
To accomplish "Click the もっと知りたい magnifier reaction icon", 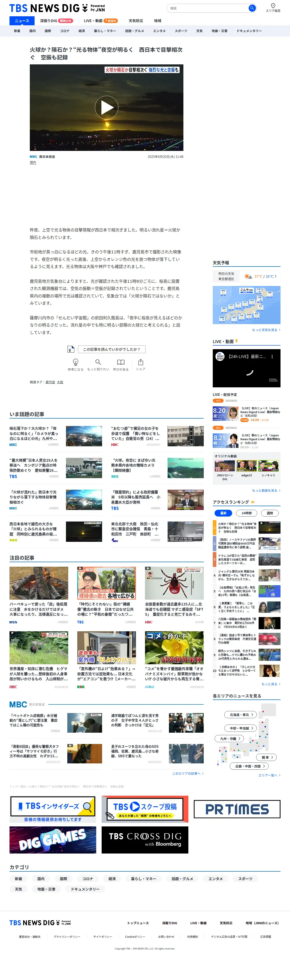I will tap(98, 362).
